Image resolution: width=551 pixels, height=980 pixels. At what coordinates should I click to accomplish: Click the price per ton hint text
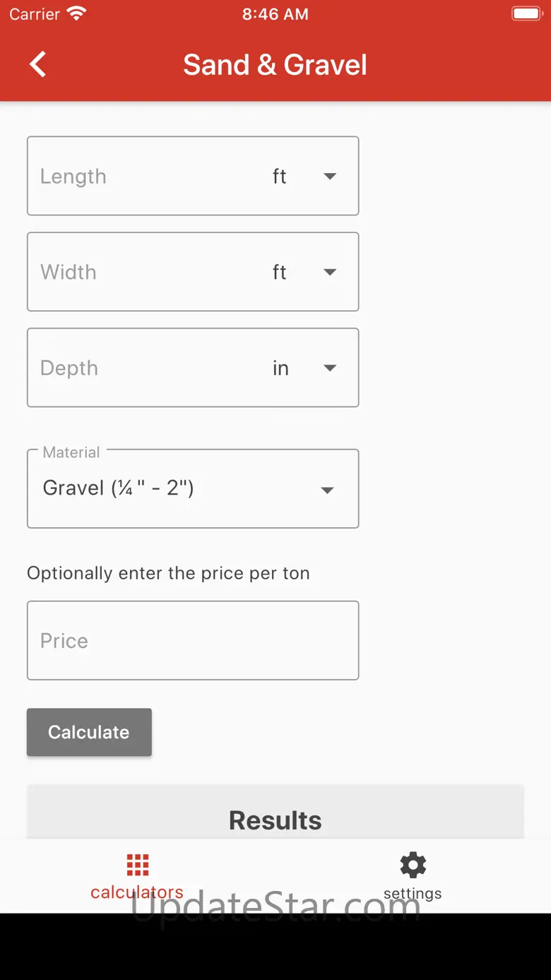point(168,573)
